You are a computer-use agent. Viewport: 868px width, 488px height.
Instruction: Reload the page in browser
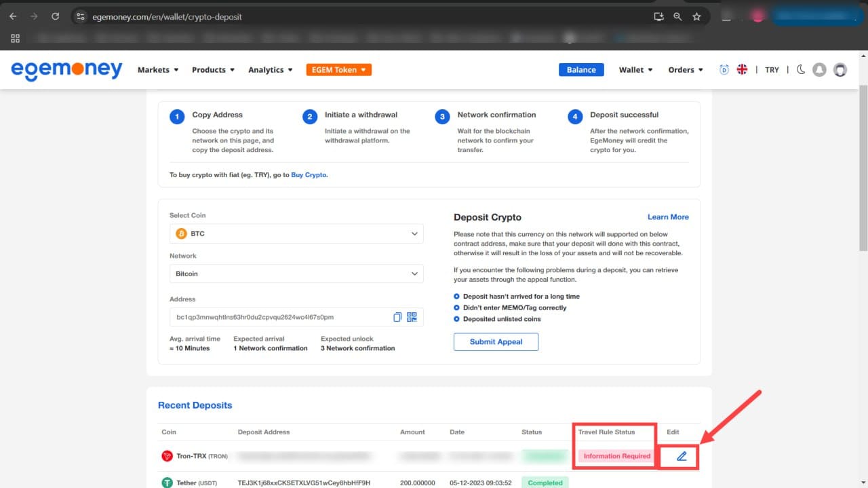tap(56, 16)
